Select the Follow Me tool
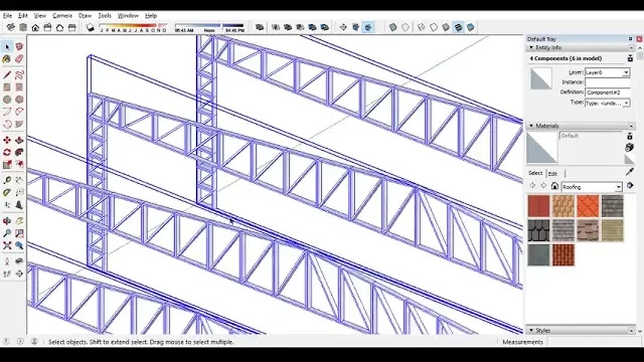 [x=19, y=152]
